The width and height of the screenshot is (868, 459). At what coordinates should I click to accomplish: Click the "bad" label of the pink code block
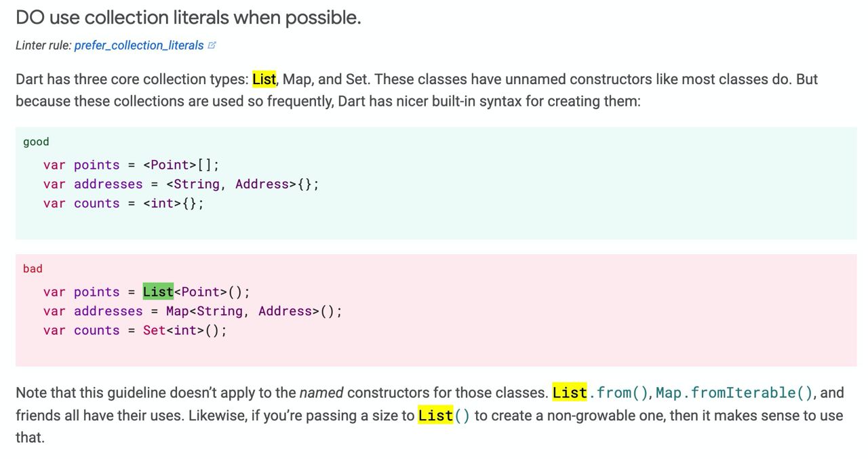pos(33,268)
